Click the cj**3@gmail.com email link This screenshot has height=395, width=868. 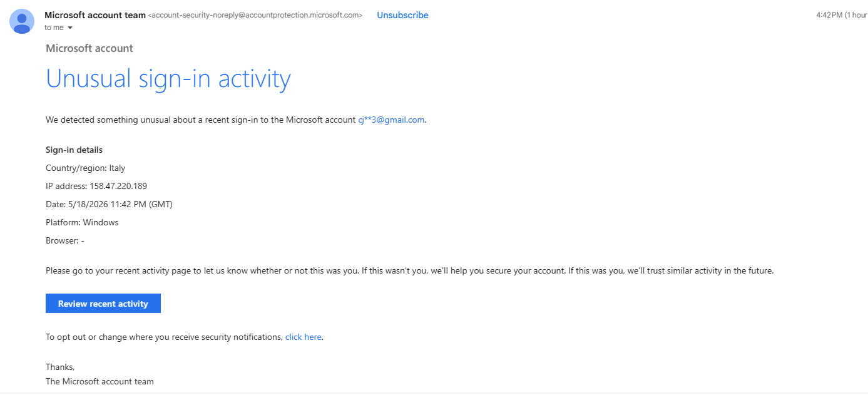tap(391, 120)
